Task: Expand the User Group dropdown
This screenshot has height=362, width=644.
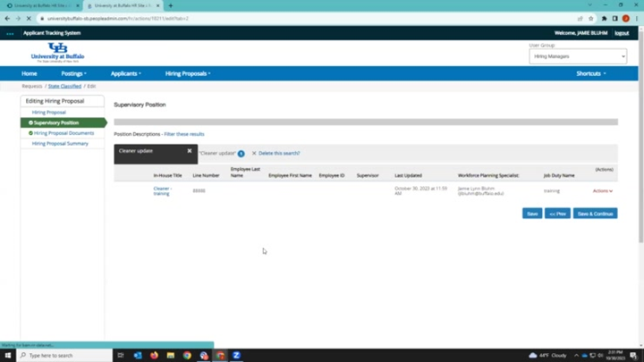Action: (581, 56)
